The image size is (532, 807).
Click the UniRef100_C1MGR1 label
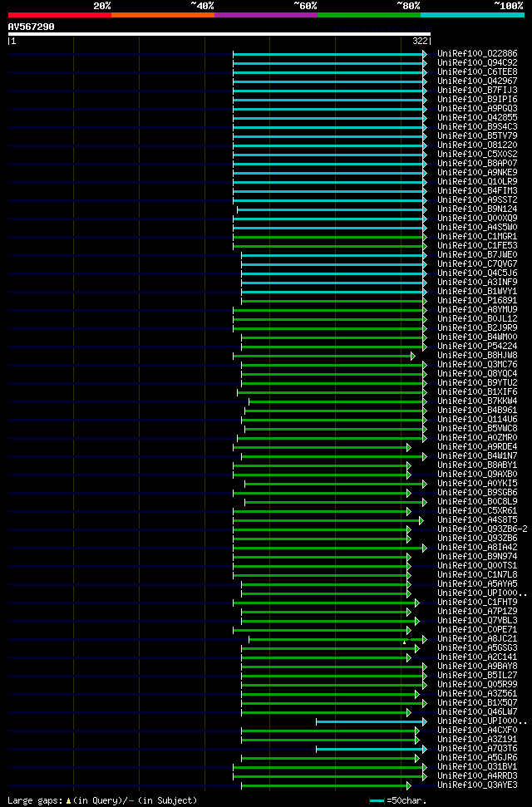477,237
